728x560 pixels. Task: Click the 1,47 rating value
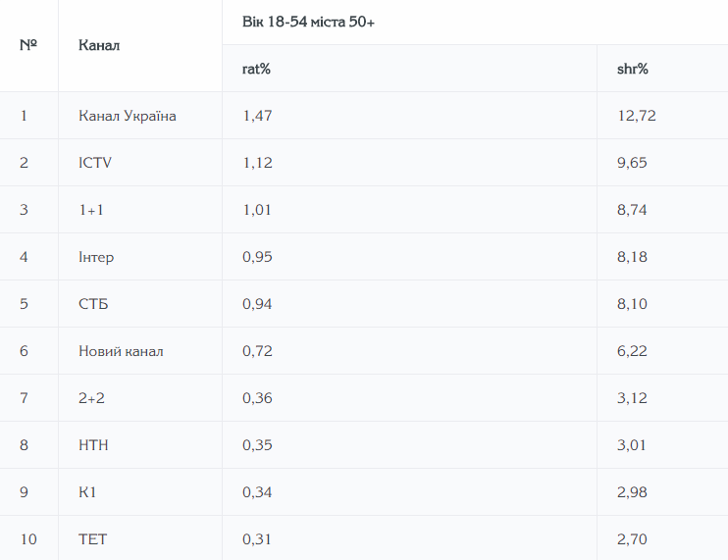tap(257, 116)
